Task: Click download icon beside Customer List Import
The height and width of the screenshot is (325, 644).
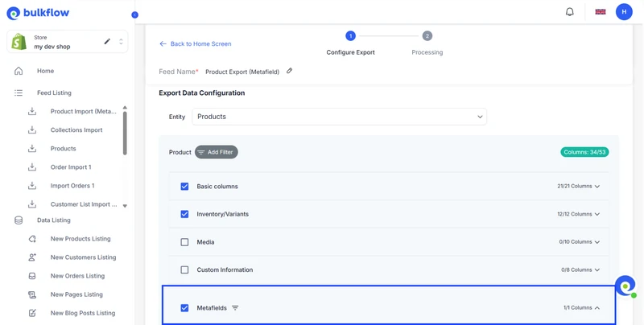Action: click(x=32, y=204)
